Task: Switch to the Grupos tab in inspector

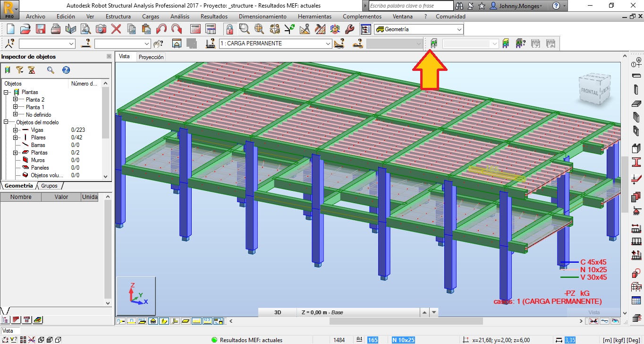Action: 49,186
